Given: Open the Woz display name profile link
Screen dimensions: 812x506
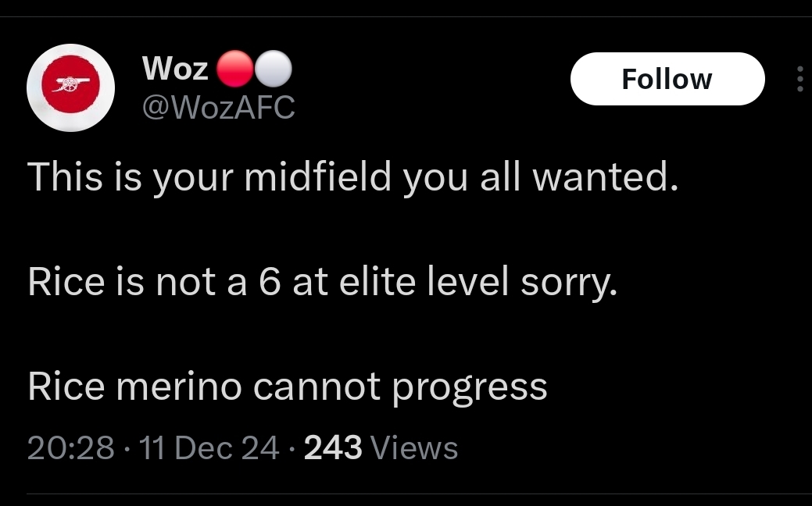Looking at the screenshot, I should point(175,69).
